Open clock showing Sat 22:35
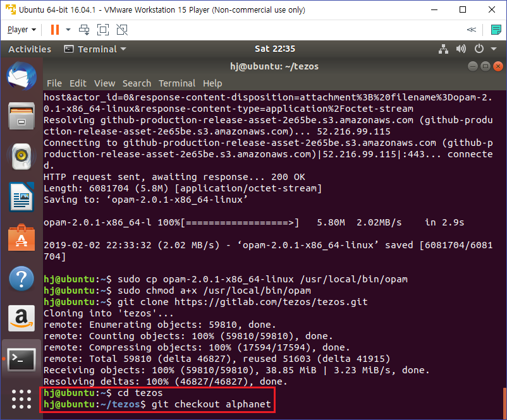The width and height of the screenshot is (507, 420). coord(275,49)
